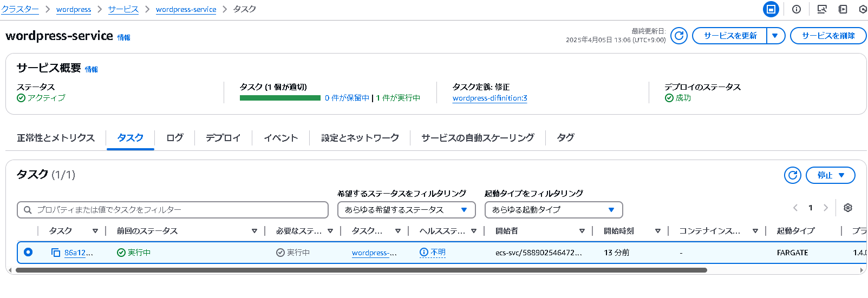The image size is (868, 298).
Task: Switch to タグ tab
Action: [x=565, y=138]
